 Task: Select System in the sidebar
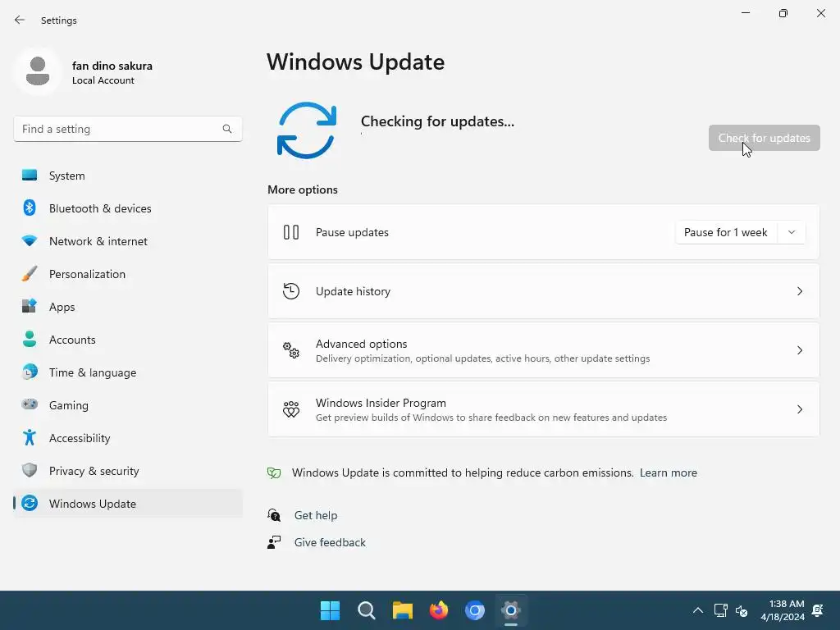tap(128, 176)
